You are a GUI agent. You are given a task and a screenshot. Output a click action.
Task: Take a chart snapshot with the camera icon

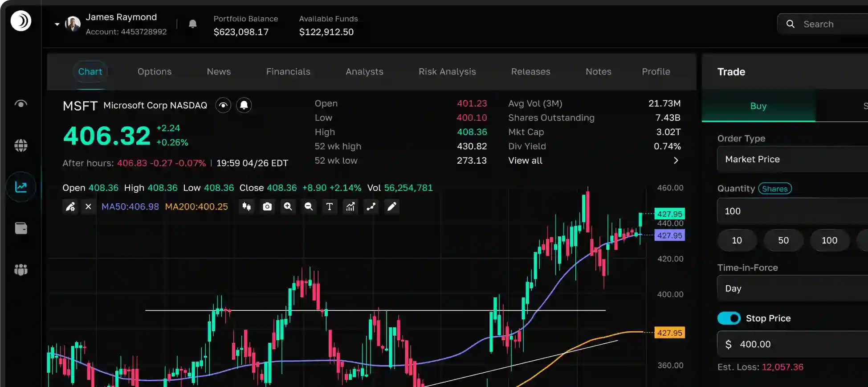(267, 206)
